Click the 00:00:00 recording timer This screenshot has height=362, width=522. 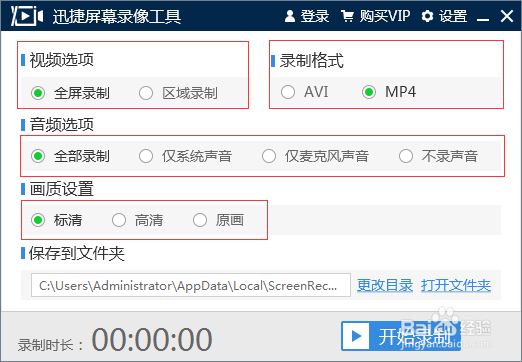pyautogui.click(x=152, y=339)
